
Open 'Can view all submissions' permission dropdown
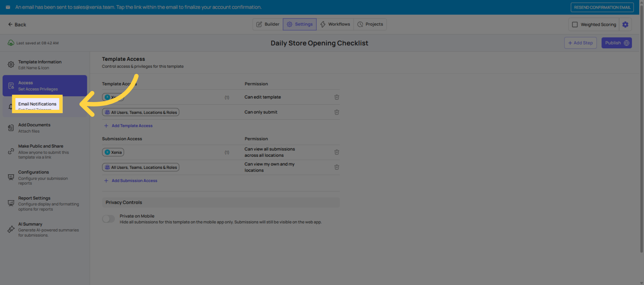[x=270, y=152]
